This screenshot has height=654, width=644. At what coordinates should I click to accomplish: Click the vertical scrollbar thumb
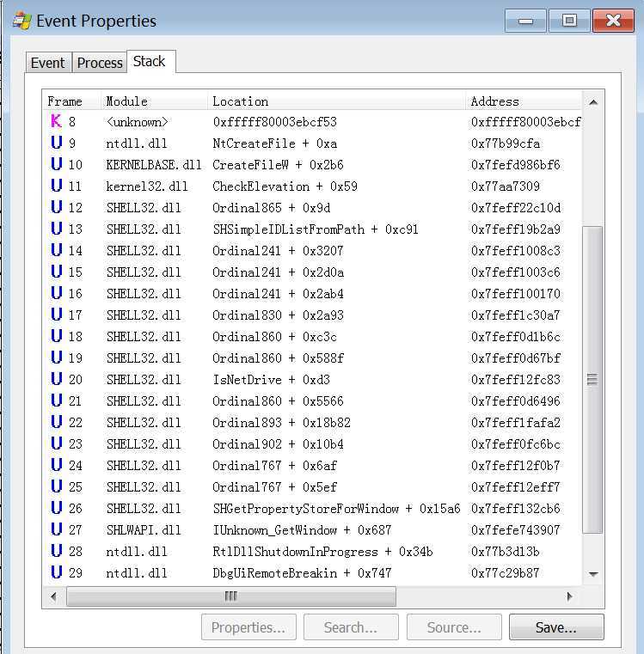pos(592,379)
